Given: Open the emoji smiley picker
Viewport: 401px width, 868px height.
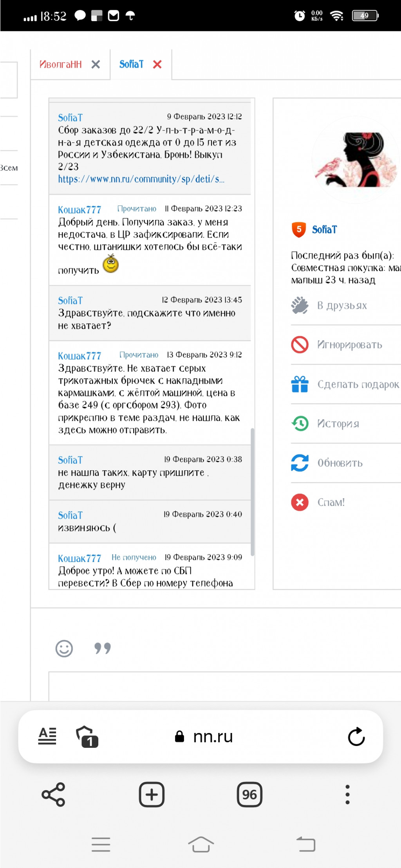Looking at the screenshot, I should coord(64,648).
